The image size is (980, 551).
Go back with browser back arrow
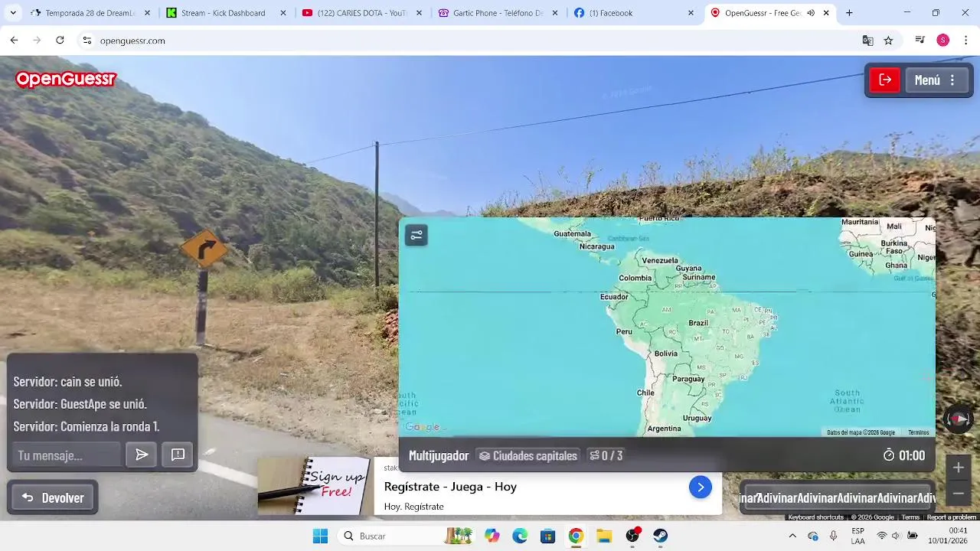14,41
